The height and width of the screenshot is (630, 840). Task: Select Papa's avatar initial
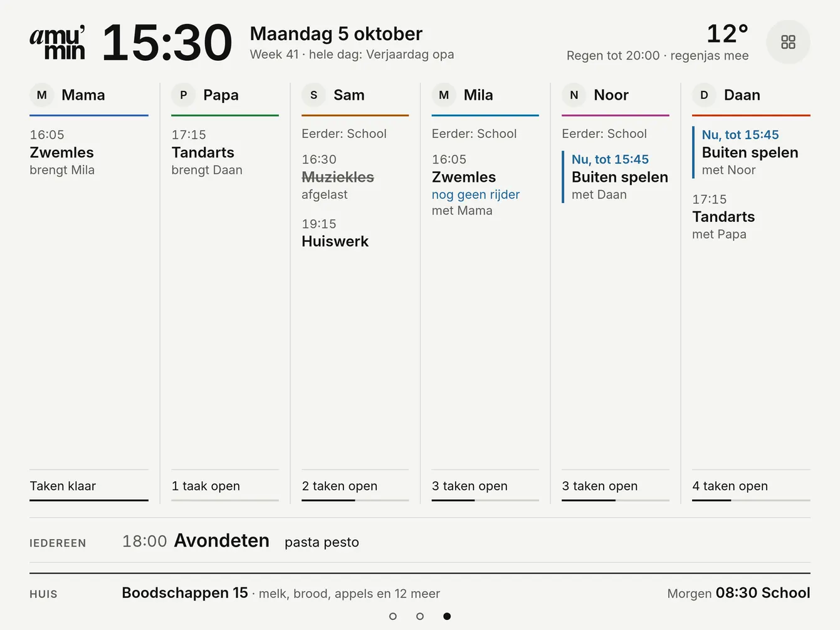184,95
